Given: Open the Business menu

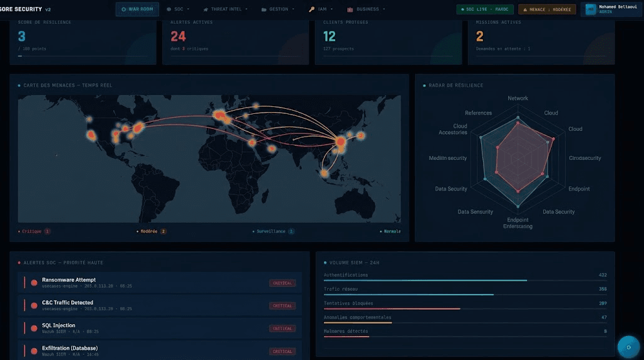Looking at the screenshot, I should point(367,9).
